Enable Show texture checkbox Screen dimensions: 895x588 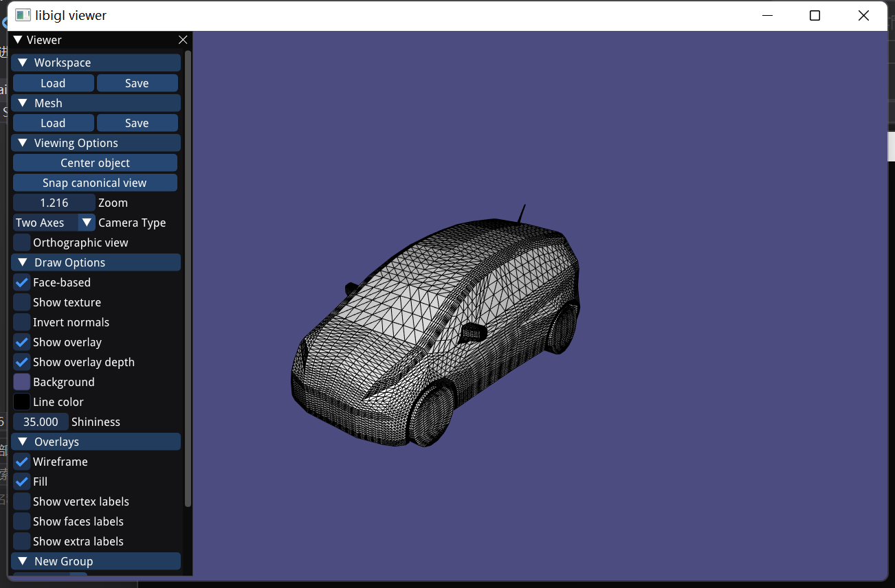click(22, 302)
